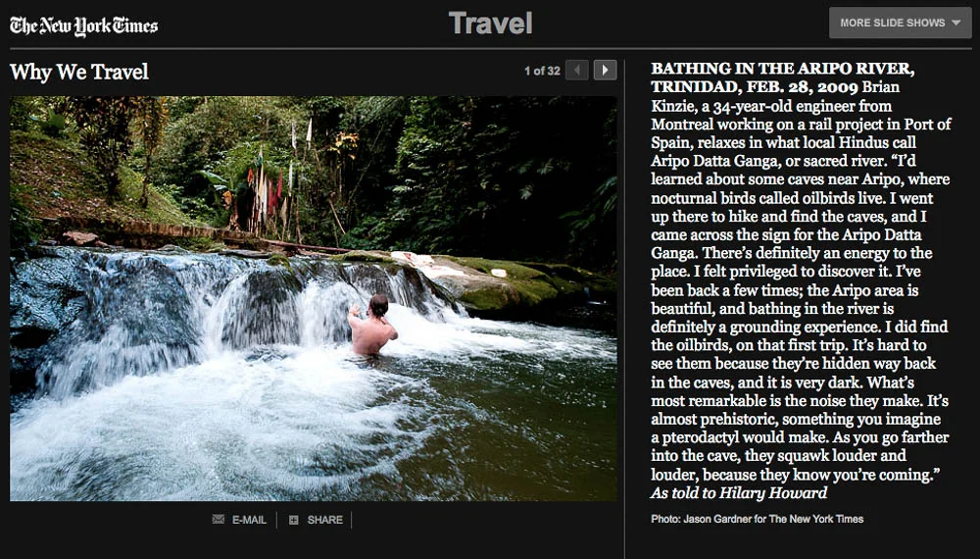Image resolution: width=980 pixels, height=559 pixels.
Task: Open the More Slide Shows dropdown
Action: pyautogui.click(x=900, y=23)
